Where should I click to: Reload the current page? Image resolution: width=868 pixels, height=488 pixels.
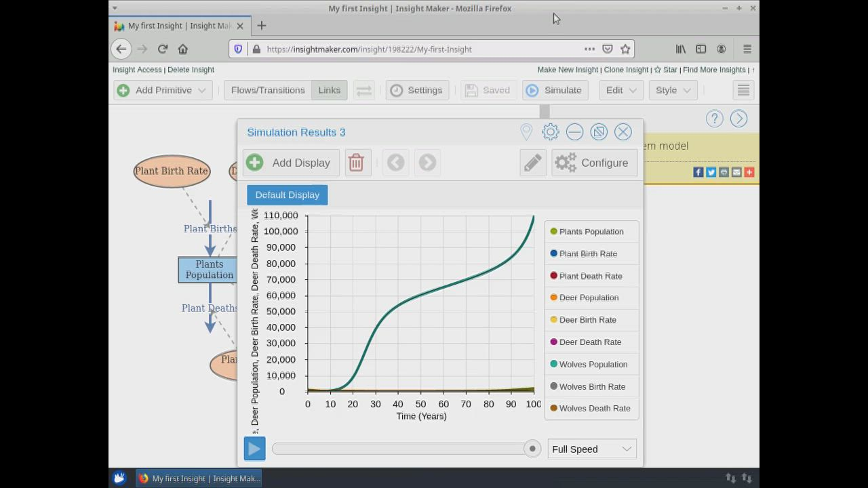(163, 49)
